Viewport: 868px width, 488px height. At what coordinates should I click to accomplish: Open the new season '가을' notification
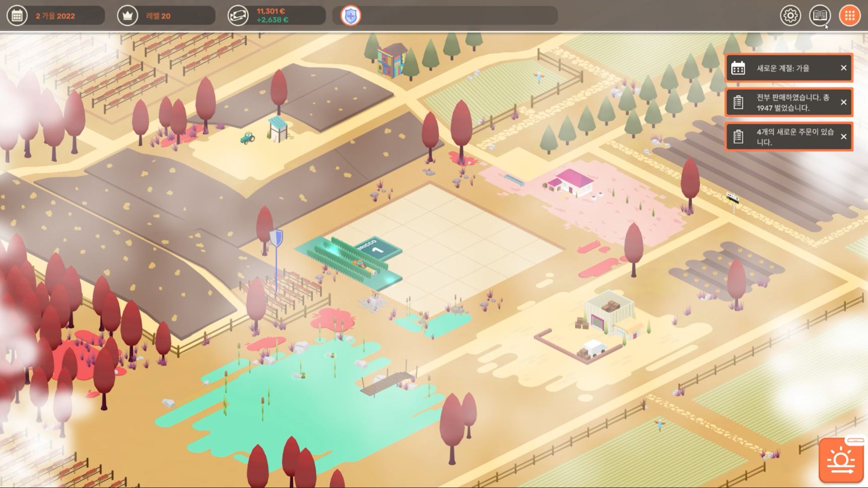click(x=788, y=68)
